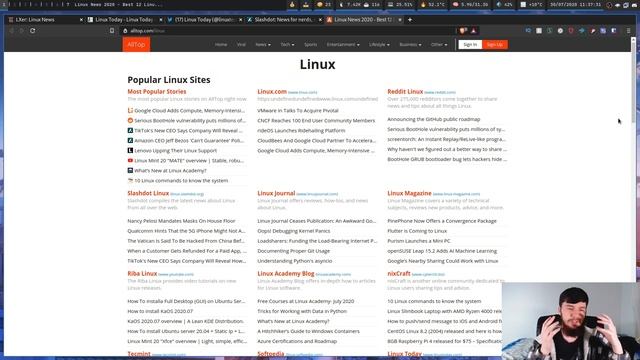
Task: Open Brave Shields panel
Action: point(463,31)
